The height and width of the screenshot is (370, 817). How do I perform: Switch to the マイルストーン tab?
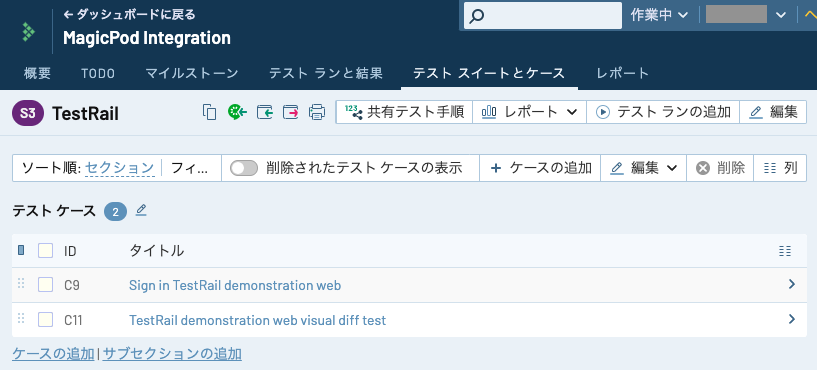point(192,73)
